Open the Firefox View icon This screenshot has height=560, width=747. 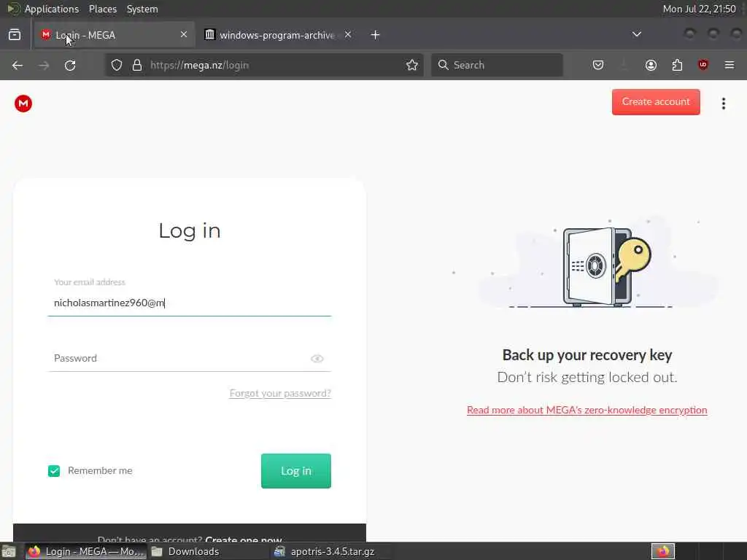pyautogui.click(x=15, y=35)
